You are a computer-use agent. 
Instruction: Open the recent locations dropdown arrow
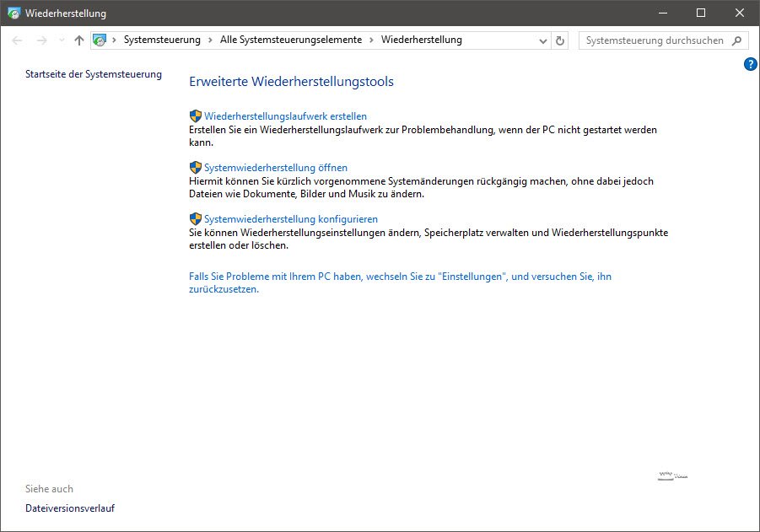(62, 40)
